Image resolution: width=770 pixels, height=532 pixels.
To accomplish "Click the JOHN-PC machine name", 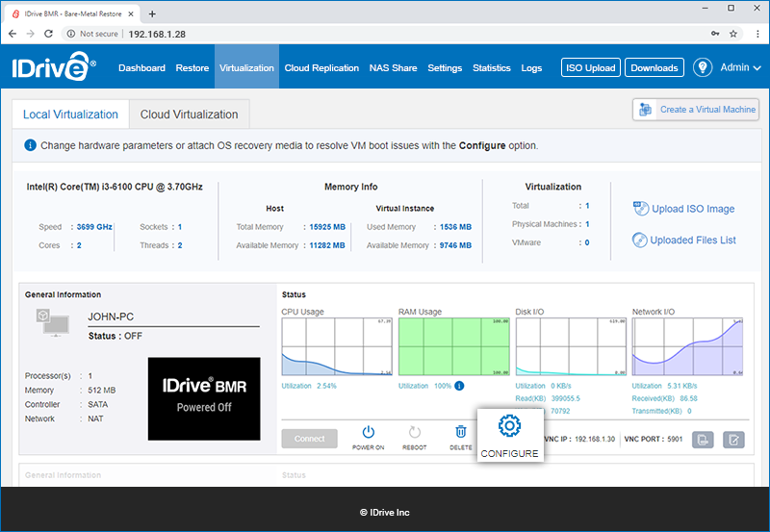I will click(111, 317).
